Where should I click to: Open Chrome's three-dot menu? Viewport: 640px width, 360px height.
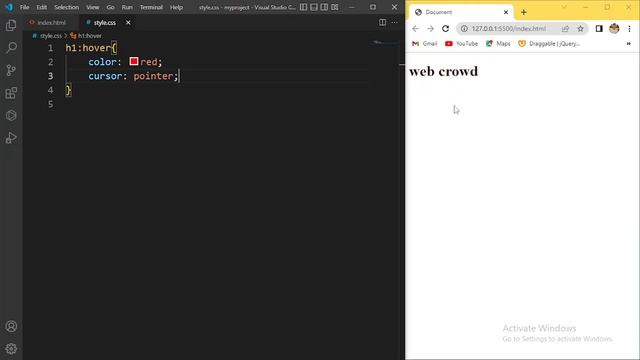click(629, 29)
